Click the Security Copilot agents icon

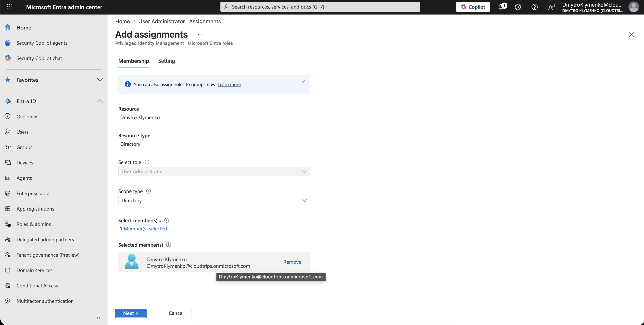click(x=8, y=43)
